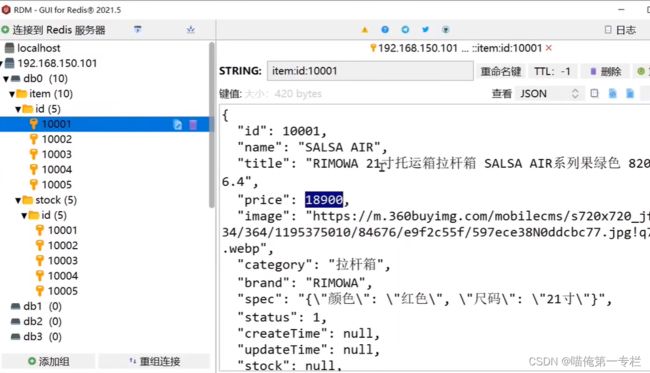650x373 pixels.
Task: Collapse the stock id (5) folder arrow
Action: tap(24, 216)
